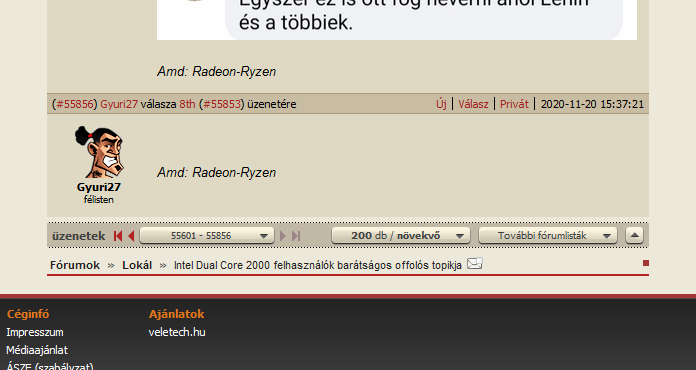Click the Válasz reply link
The width and height of the screenshot is (696, 370).
[473, 104]
